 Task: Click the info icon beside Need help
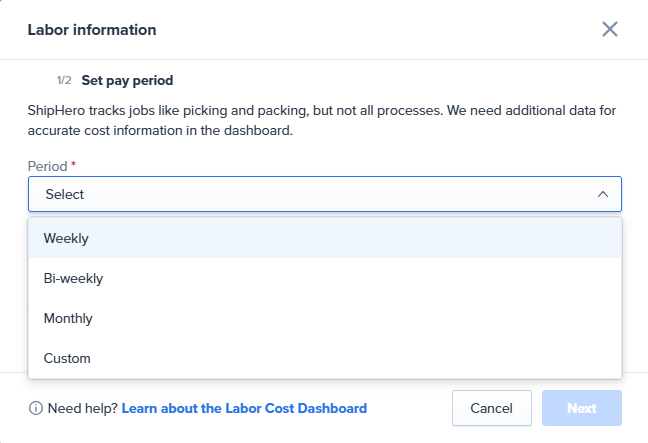[35, 408]
